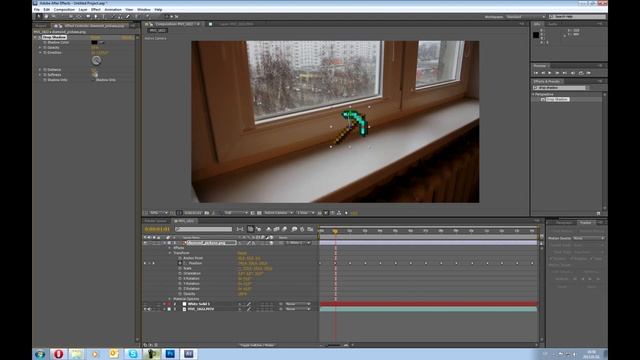This screenshot has height=360, width=640.
Task: Toggle loop option in Preview panel
Action: pos(580,73)
